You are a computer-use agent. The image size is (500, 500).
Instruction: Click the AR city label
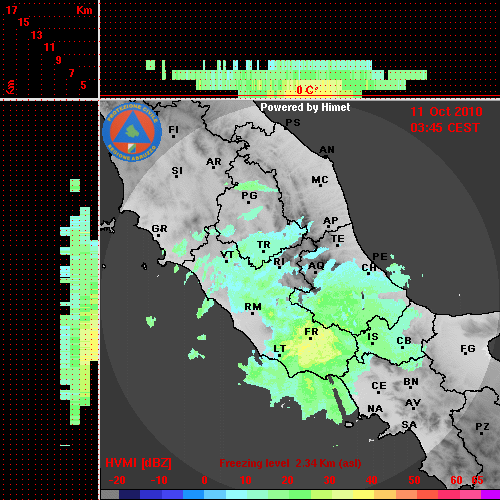[214, 162]
